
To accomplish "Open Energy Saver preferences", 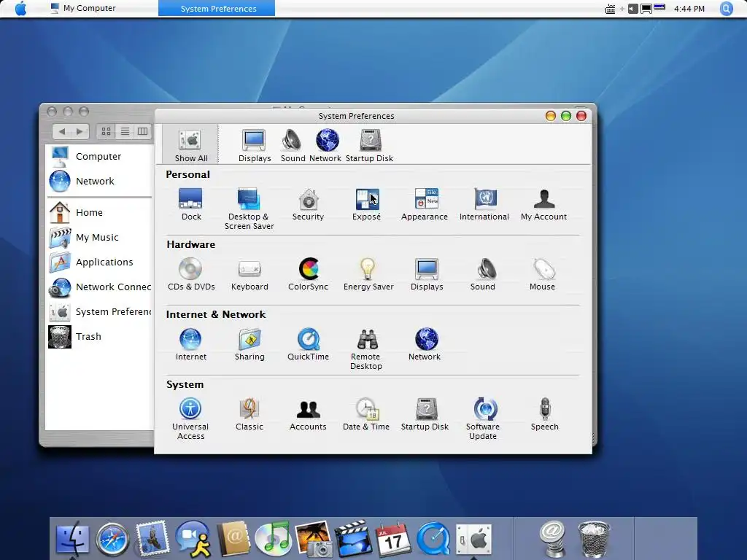I will pyautogui.click(x=368, y=274).
